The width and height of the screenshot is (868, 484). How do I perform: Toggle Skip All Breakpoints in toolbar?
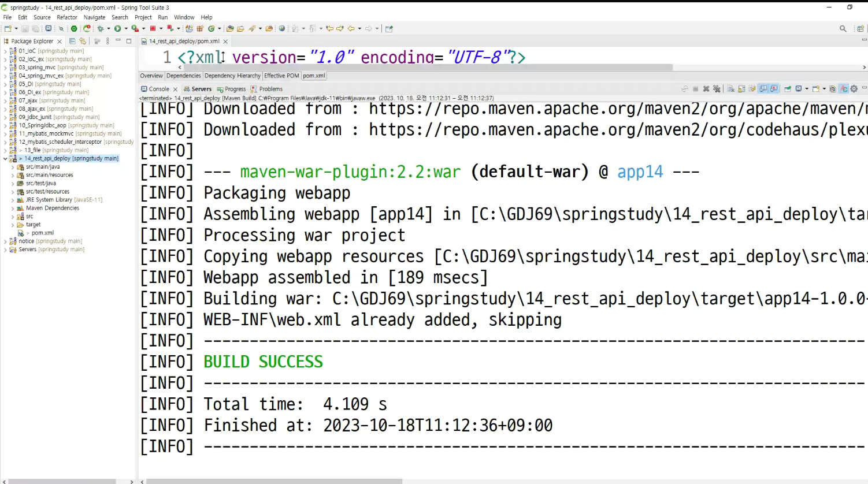click(x=61, y=28)
